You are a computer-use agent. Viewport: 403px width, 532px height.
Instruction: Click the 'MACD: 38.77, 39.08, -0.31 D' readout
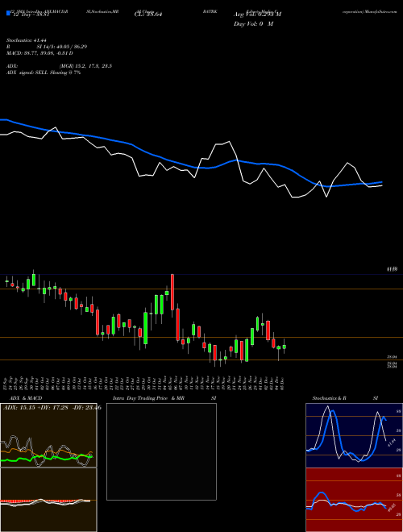pyautogui.click(x=39, y=53)
